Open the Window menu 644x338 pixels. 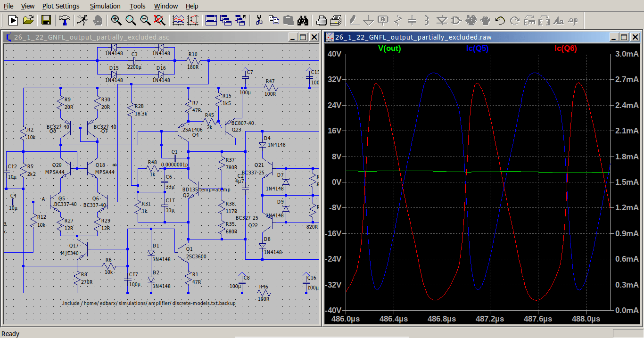(x=166, y=6)
